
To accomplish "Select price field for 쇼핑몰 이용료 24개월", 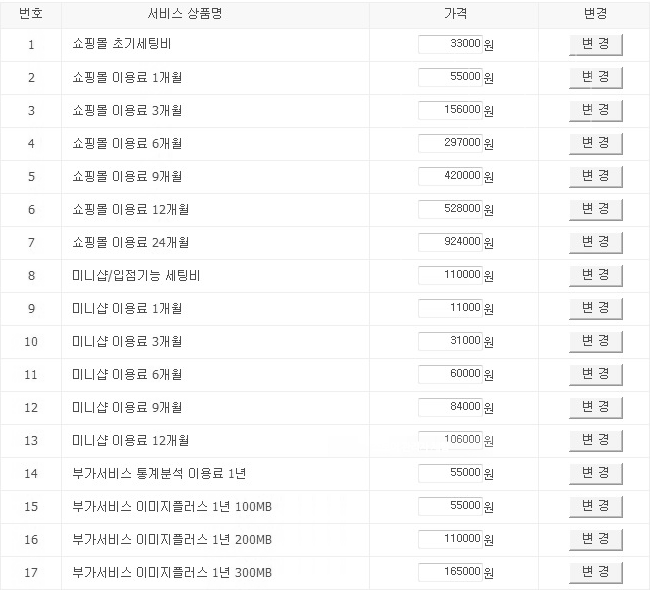I will pos(450,242).
